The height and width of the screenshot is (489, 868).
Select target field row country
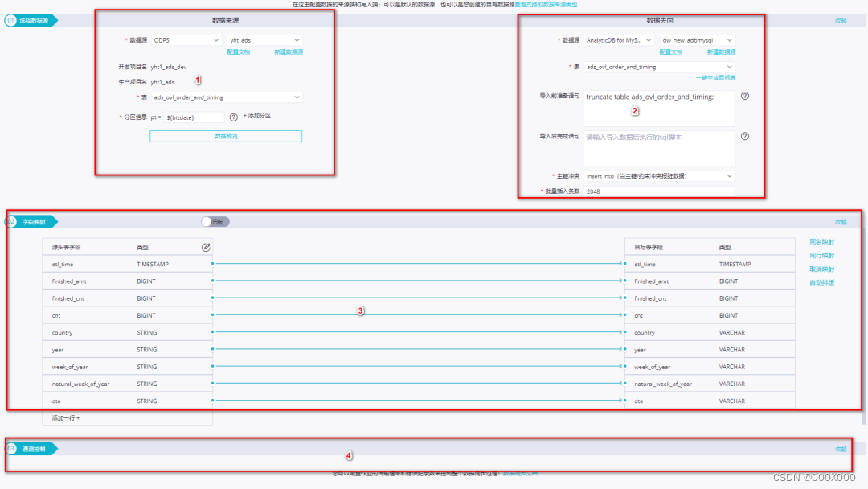[x=710, y=332]
